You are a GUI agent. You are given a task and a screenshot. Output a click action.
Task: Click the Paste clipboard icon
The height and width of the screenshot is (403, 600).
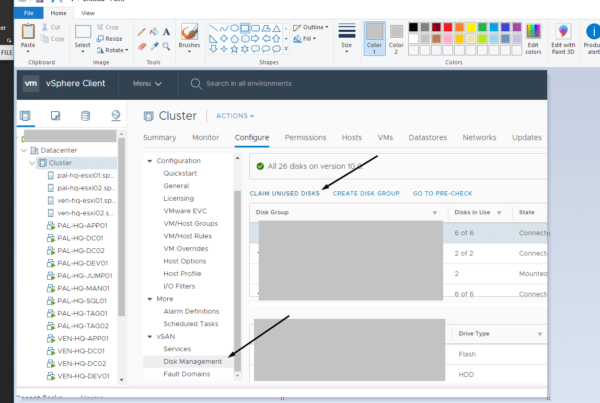tap(28, 31)
